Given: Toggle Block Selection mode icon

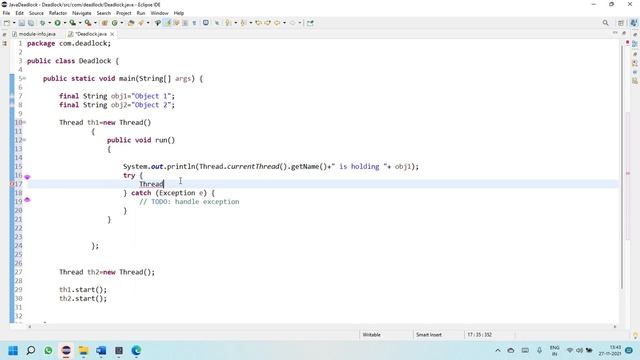Looking at the screenshot, I should coord(185,23).
